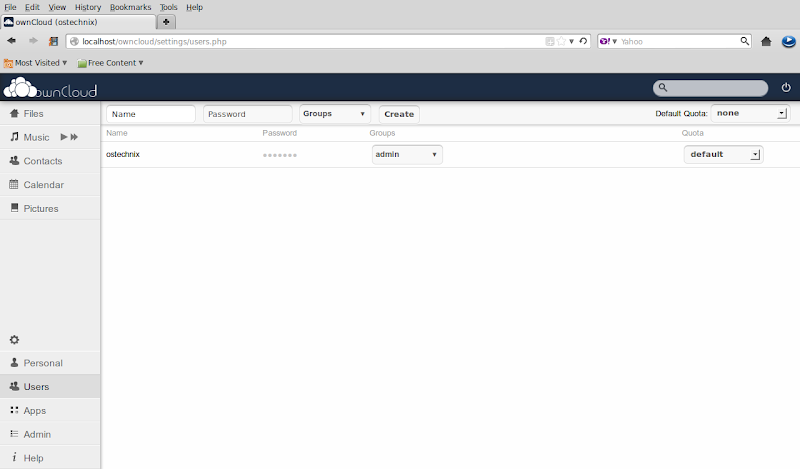Open the Admin settings page
The width and height of the screenshot is (800, 469).
50,434
